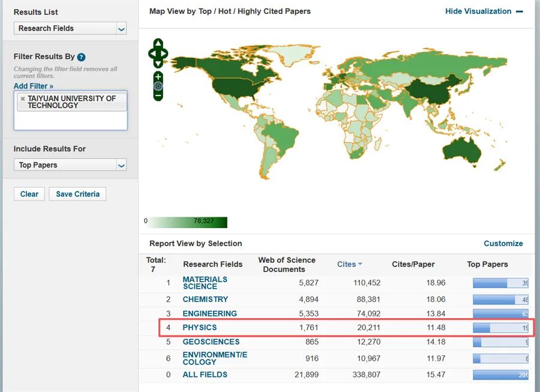Click the Save Criteria button
Viewport: 540px width, 392px height.
point(77,194)
